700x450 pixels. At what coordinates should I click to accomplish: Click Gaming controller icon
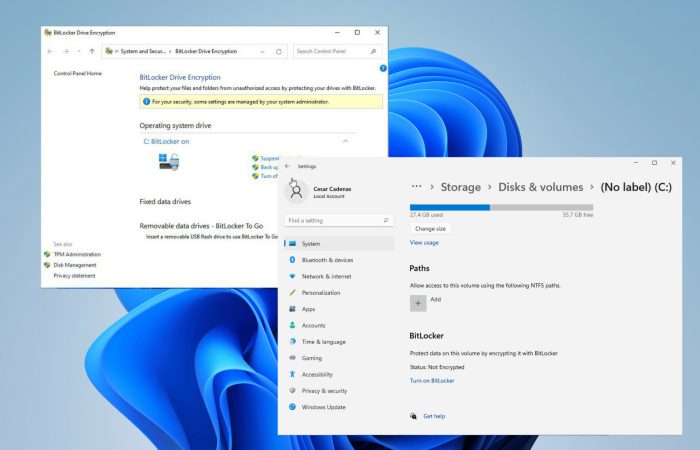(292, 358)
